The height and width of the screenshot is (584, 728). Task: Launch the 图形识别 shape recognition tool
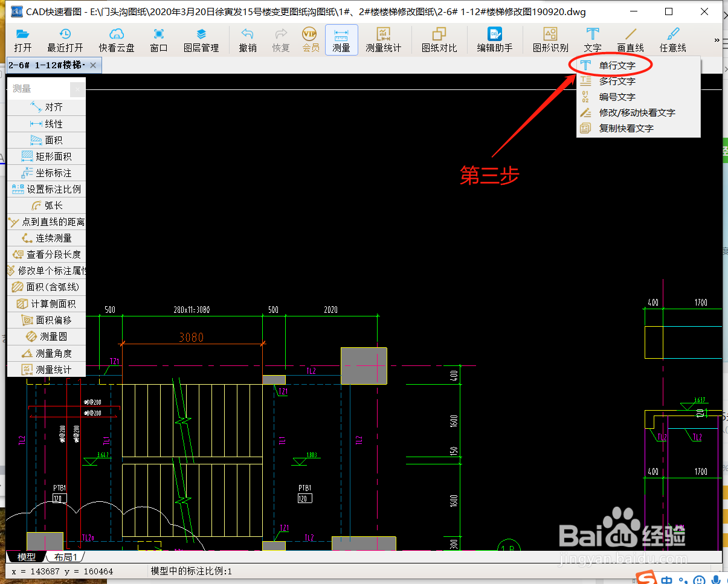[549, 39]
